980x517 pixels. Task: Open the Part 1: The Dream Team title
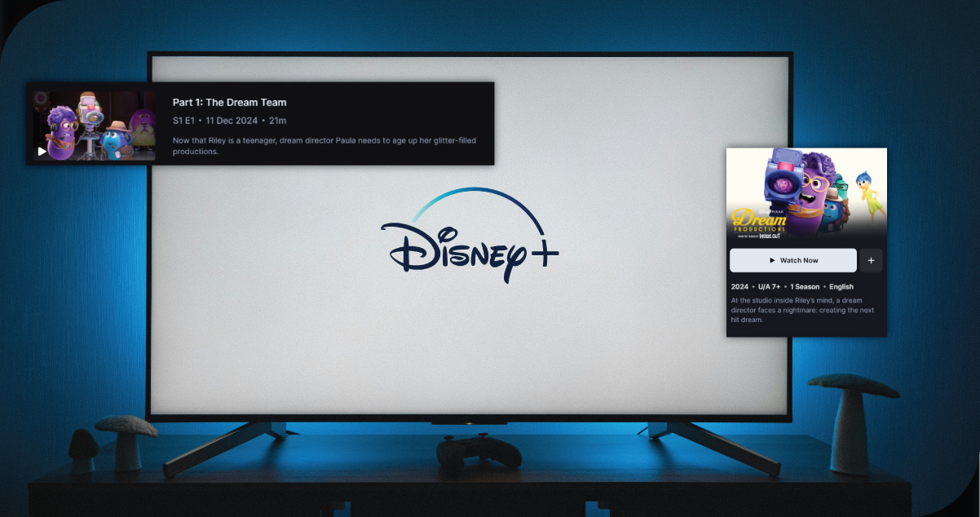pyautogui.click(x=229, y=103)
